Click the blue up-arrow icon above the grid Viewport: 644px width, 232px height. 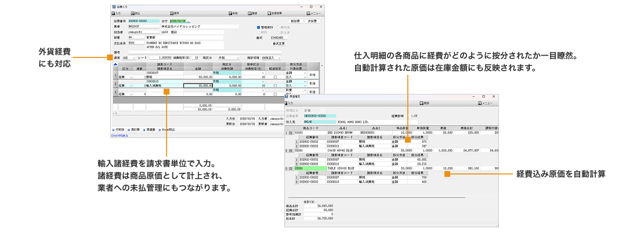point(114,63)
